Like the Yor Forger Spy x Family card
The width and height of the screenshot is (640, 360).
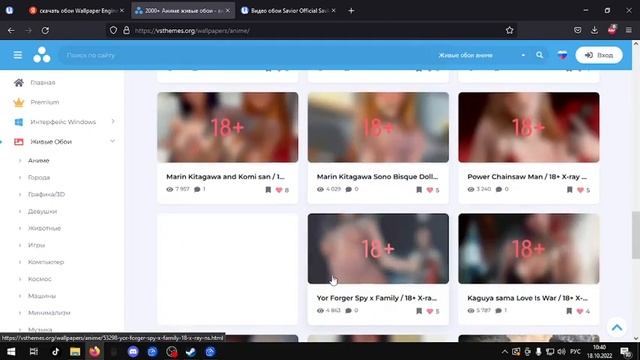click(x=430, y=311)
